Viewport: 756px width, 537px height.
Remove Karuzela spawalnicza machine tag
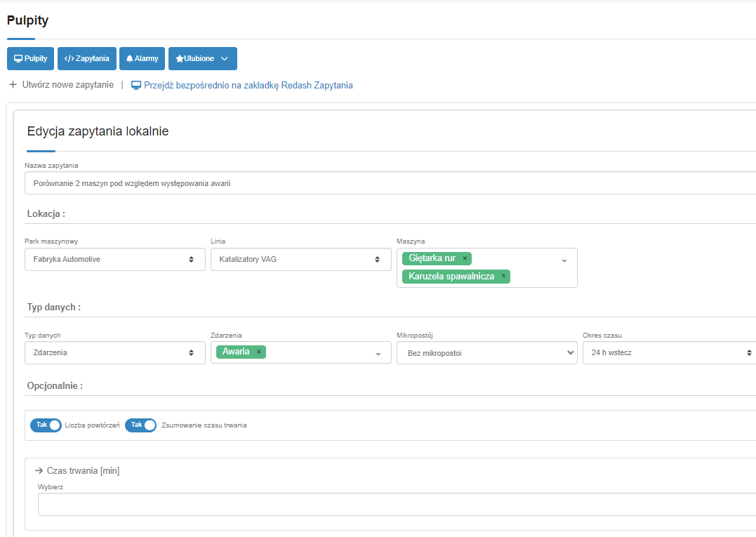point(503,276)
